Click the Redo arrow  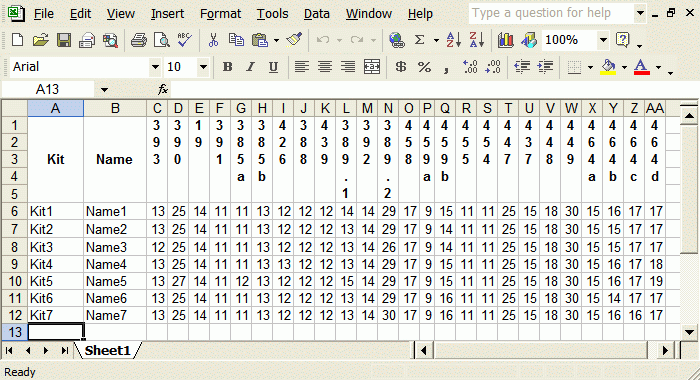point(357,40)
